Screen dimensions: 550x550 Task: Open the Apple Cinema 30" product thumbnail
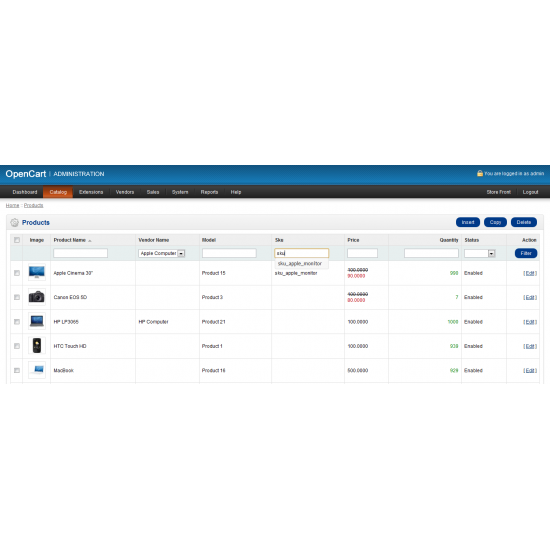pos(37,273)
